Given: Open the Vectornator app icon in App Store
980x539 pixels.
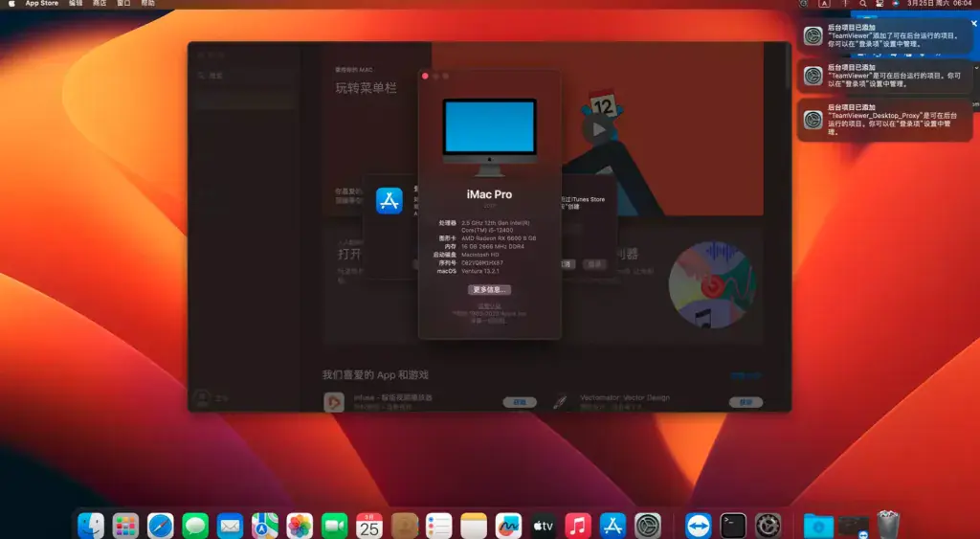Looking at the screenshot, I should coord(560,402).
